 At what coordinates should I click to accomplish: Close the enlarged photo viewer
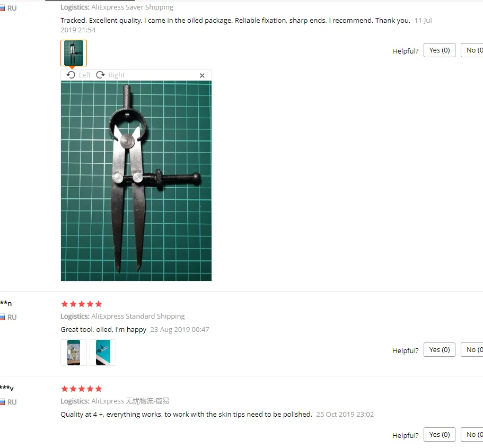(x=202, y=75)
